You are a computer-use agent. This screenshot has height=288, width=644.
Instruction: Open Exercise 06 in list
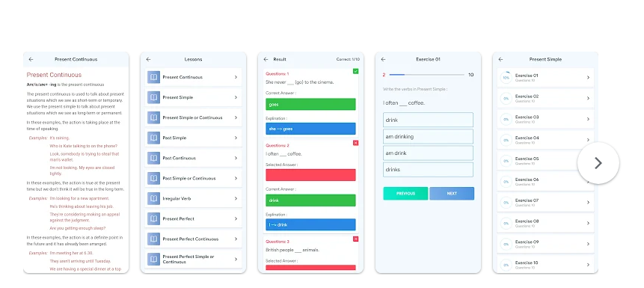(545, 182)
